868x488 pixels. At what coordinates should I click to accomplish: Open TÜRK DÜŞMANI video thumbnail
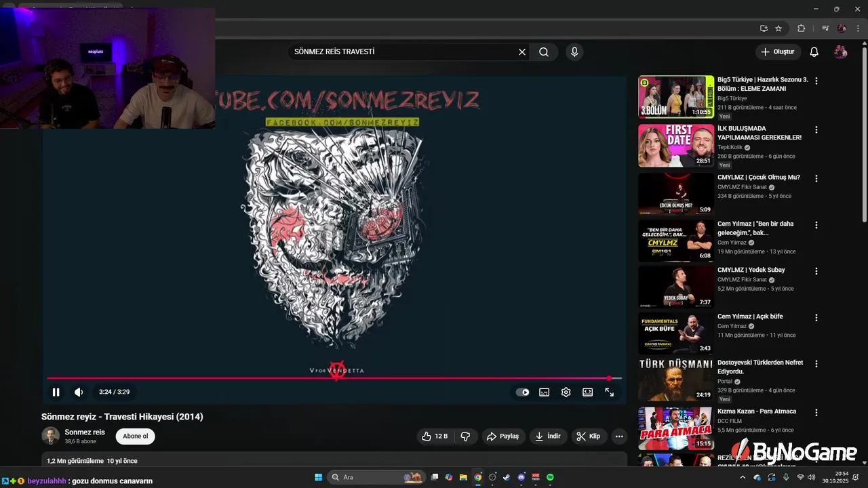(675, 380)
